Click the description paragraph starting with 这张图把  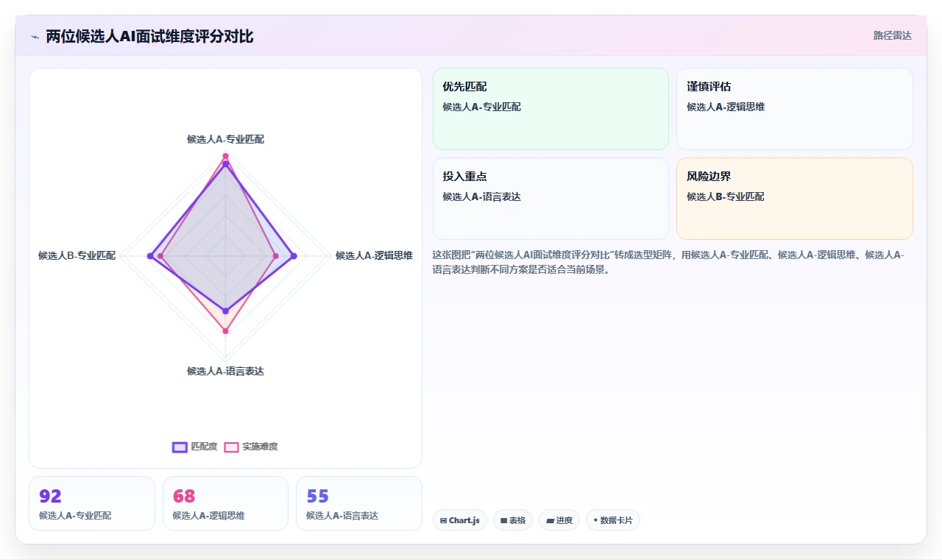tap(668, 262)
